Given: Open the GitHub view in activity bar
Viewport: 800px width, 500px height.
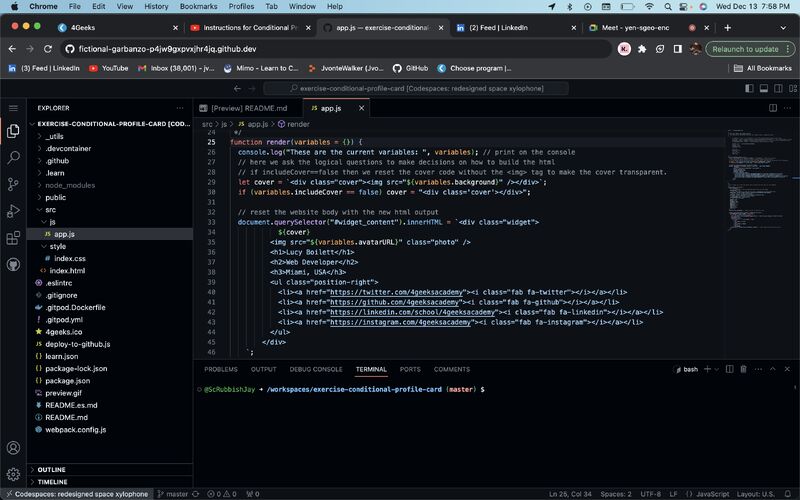Looking at the screenshot, I should tap(13, 265).
